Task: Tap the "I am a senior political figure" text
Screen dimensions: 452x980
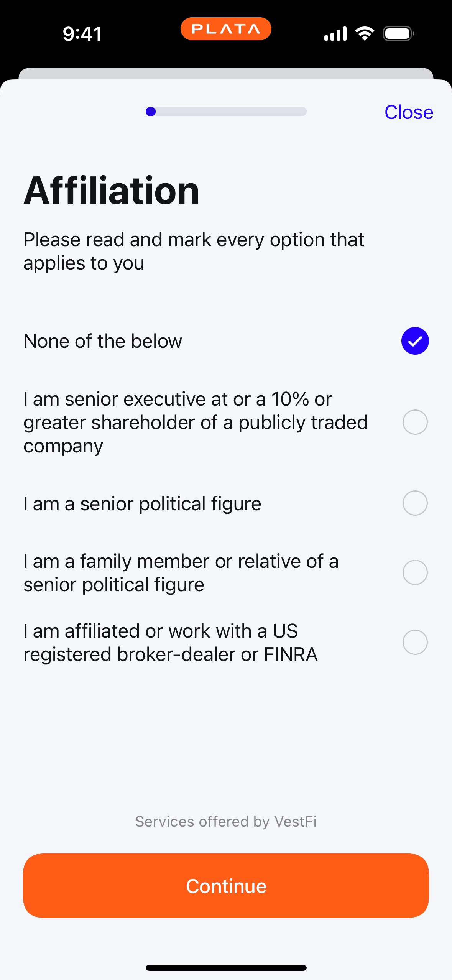Action: tap(142, 503)
